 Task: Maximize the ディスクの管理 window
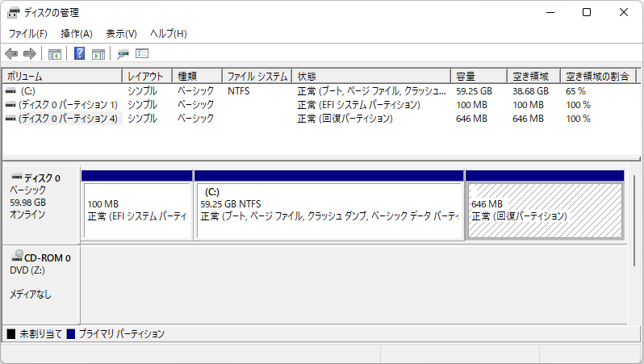point(587,12)
